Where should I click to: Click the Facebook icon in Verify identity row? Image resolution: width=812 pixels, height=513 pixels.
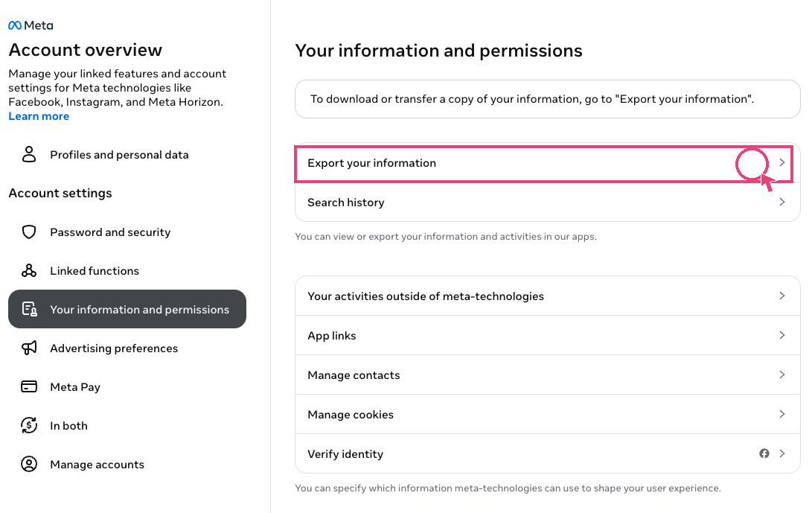764,453
